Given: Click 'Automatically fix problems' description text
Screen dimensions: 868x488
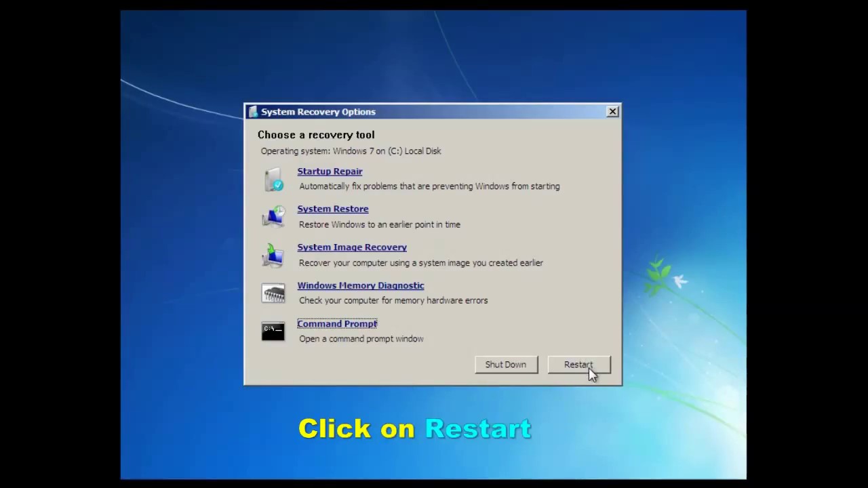Looking at the screenshot, I should click(x=429, y=186).
